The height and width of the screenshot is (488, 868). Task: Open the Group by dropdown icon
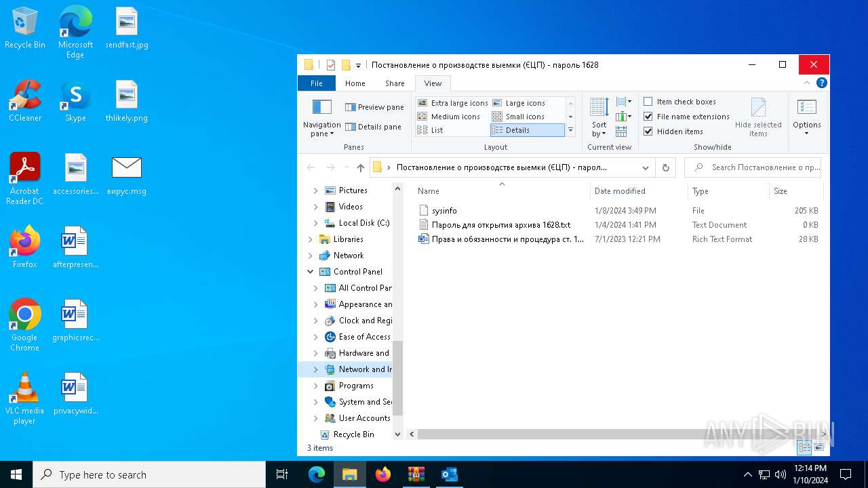624,102
